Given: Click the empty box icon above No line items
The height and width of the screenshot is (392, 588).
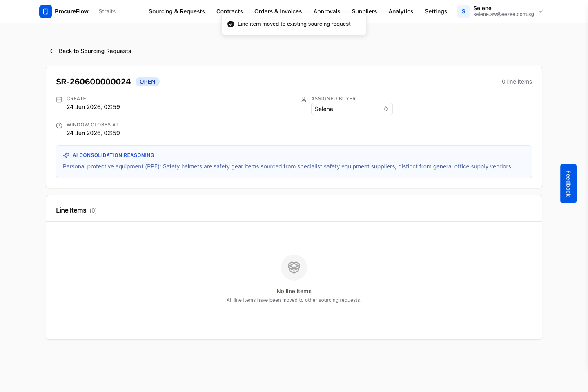Looking at the screenshot, I should pyautogui.click(x=294, y=268).
